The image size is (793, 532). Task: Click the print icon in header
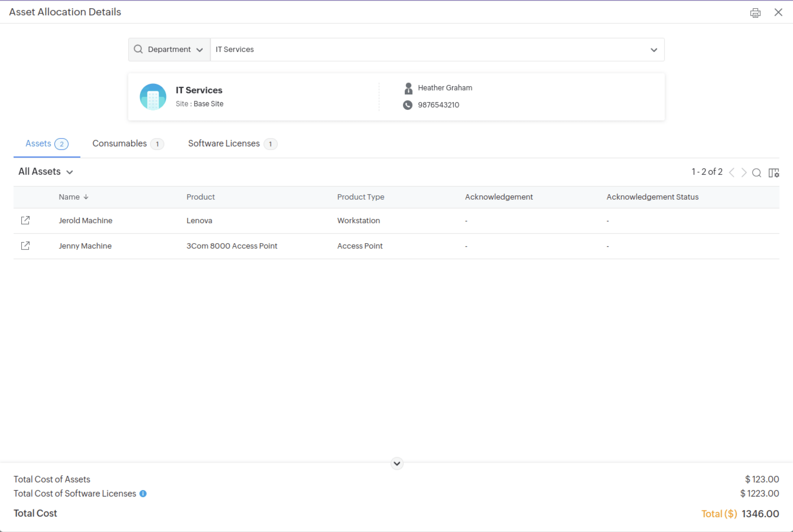(755, 13)
